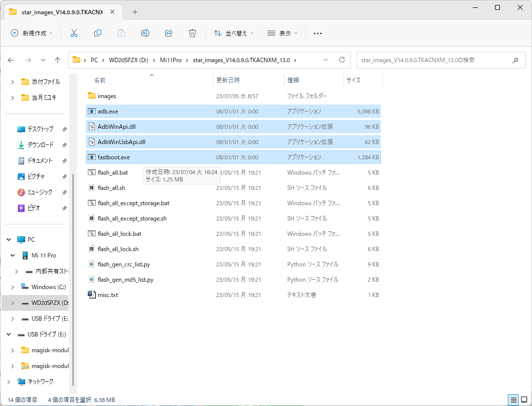Click the refresh icon beside address bar
Image resolution: width=532 pixels, height=406 pixels.
pos(342,60)
